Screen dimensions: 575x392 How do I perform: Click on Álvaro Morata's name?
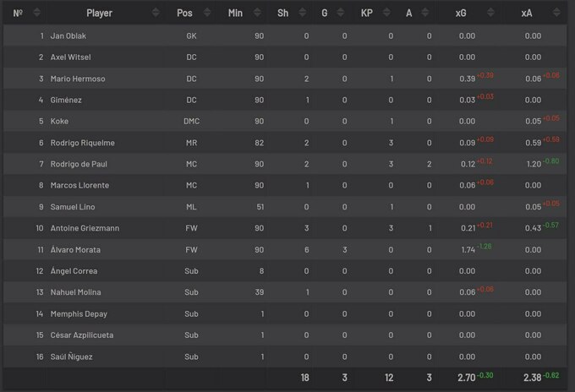[x=74, y=249]
